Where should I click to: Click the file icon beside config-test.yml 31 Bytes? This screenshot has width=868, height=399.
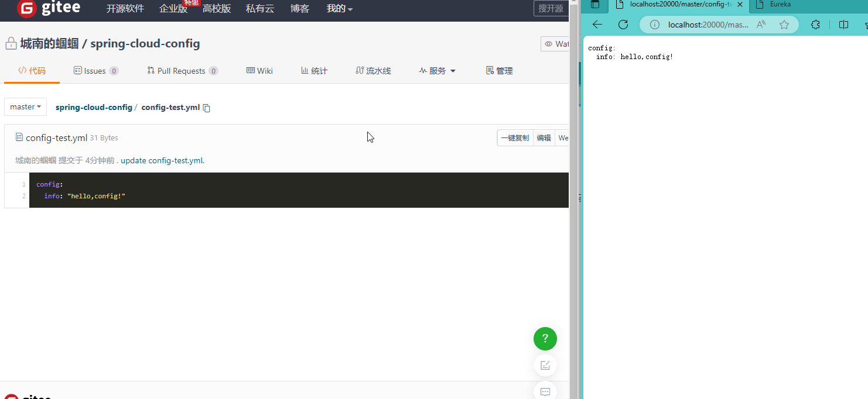19,137
